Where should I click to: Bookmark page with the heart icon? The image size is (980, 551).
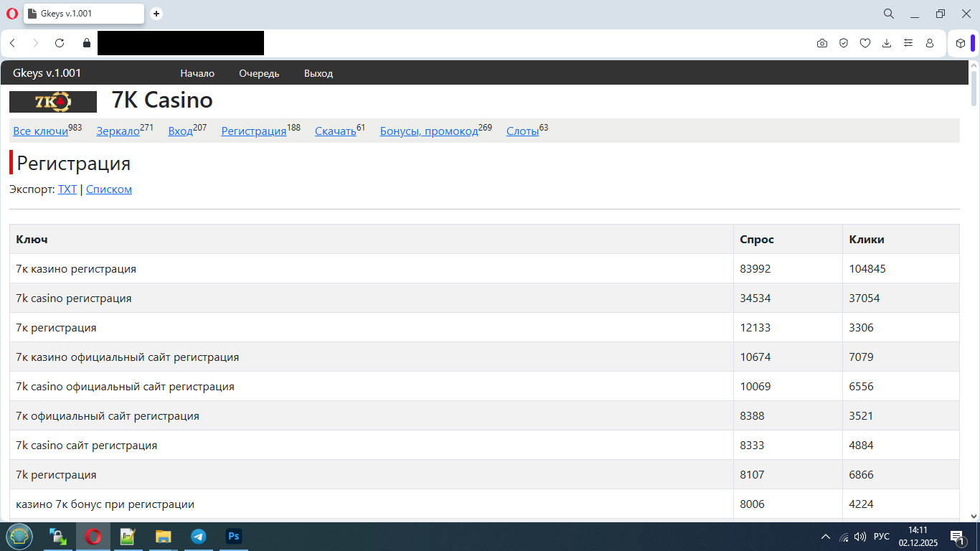[x=865, y=43]
